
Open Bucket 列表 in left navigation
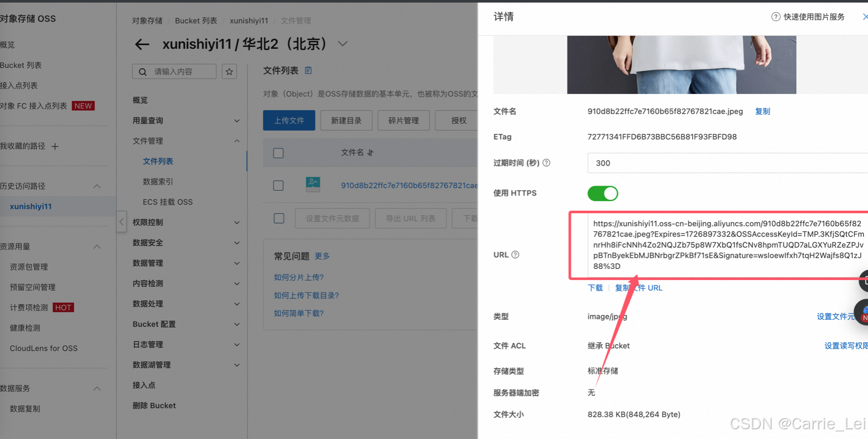coord(21,65)
